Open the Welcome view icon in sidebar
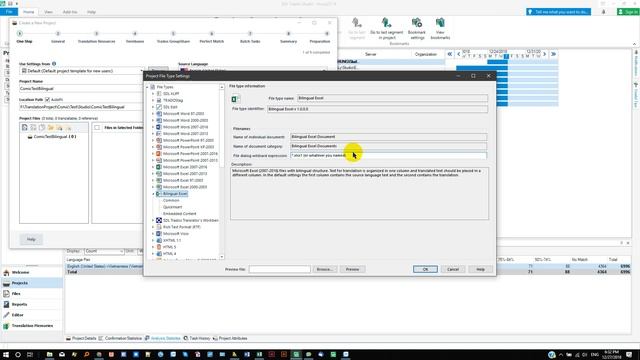 point(6,272)
